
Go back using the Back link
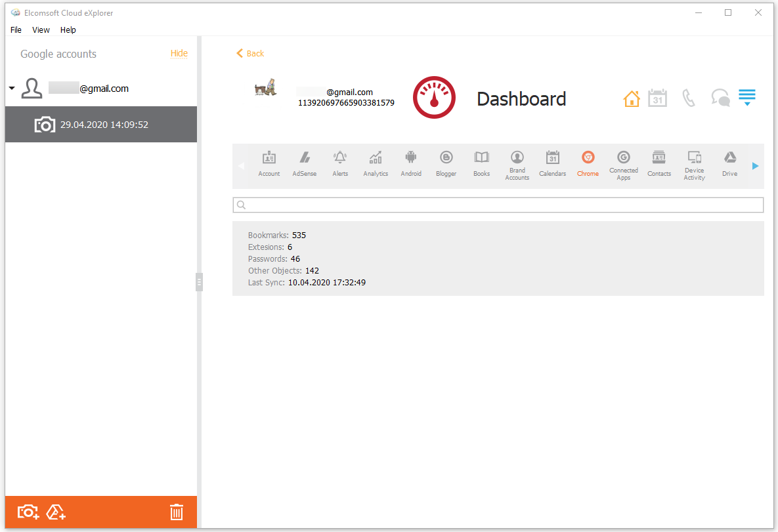249,53
